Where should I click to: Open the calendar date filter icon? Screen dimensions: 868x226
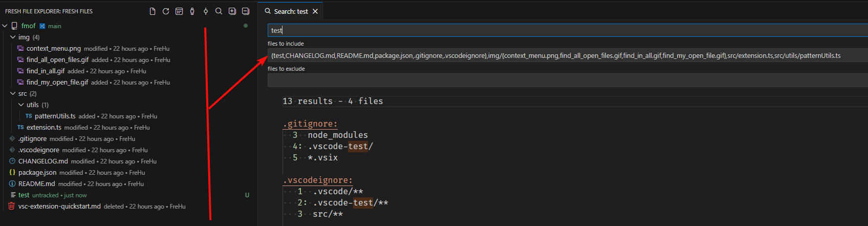click(x=179, y=11)
